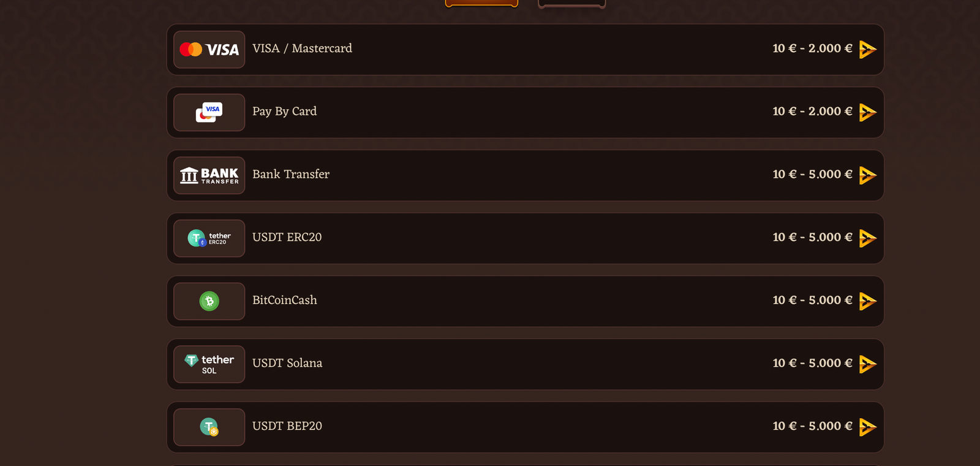Open the USDT Solana arrow icon
Viewport: 980px width, 466px height.
tap(867, 364)
